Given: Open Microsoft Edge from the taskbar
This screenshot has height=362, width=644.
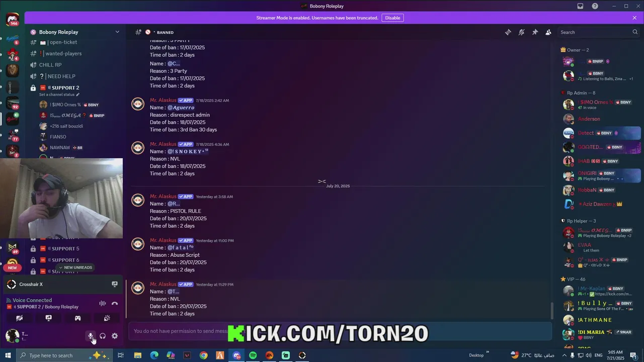Looking at the screenshot, I should (x=154, y=355).
